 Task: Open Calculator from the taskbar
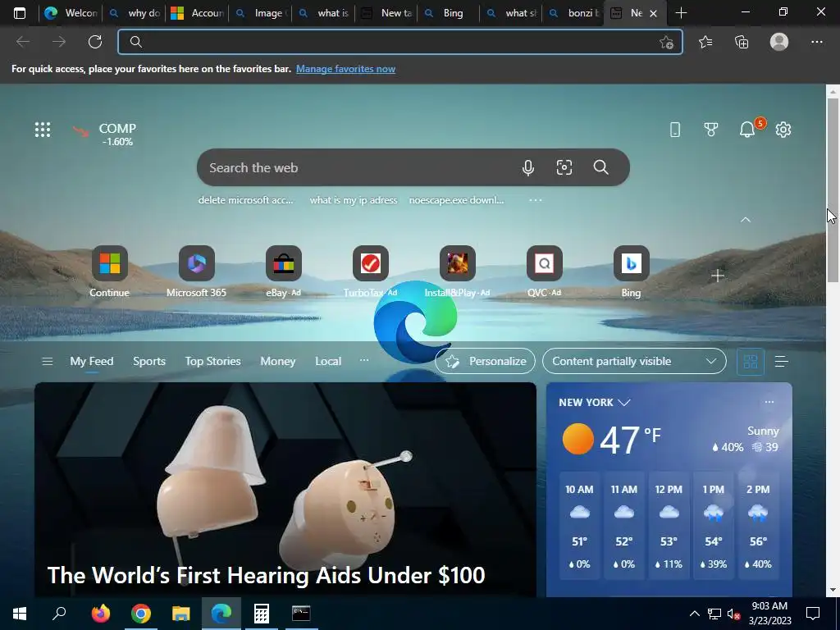tap(262, 614)
